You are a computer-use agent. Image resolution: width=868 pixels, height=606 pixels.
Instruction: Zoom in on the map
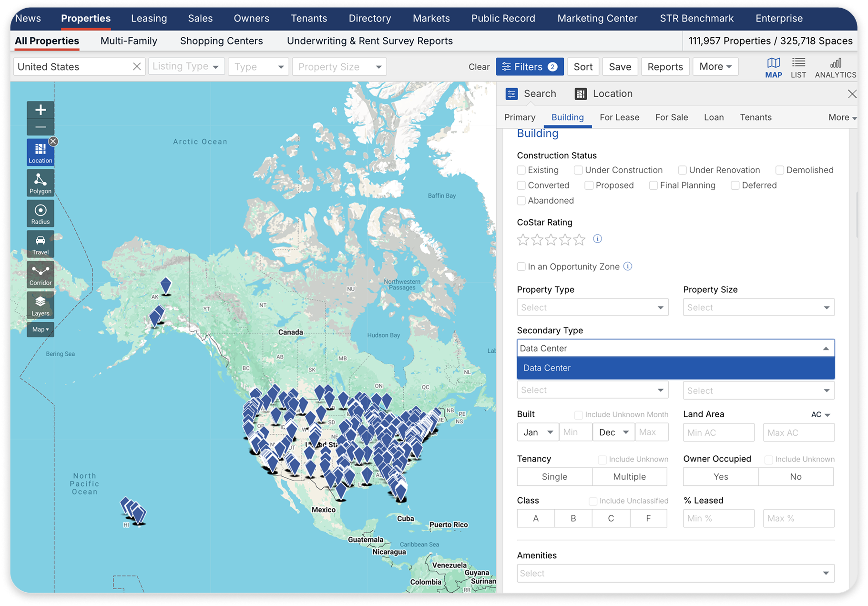41,110
